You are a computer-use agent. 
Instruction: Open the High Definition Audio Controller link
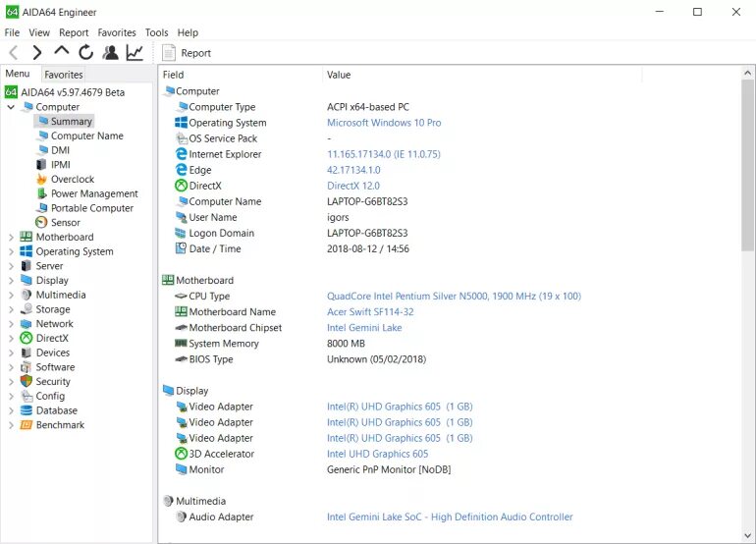(x=450, y=517)
